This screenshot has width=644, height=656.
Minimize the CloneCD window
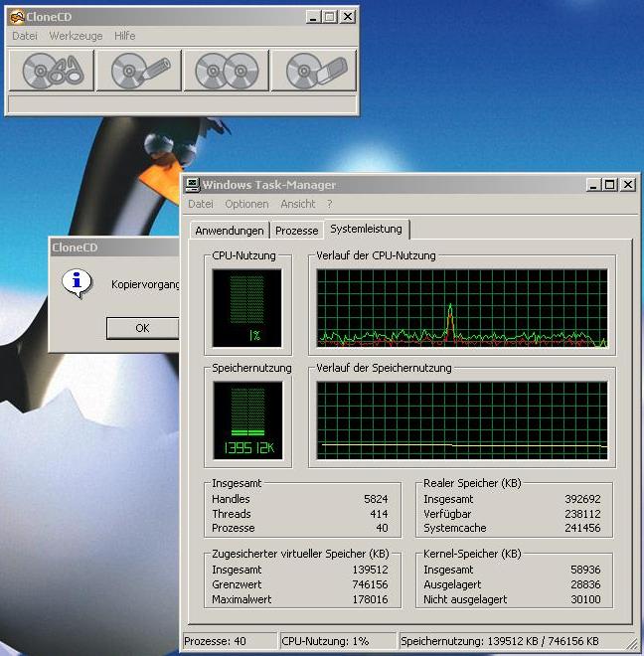coord(313,17)
